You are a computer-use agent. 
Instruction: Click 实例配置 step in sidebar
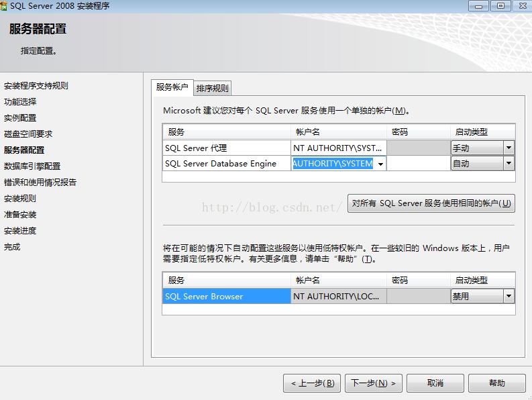click(x=20, y=118)
